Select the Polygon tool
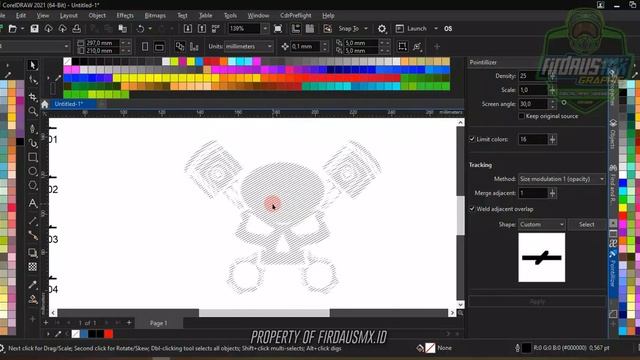 (x=33, y=186)
